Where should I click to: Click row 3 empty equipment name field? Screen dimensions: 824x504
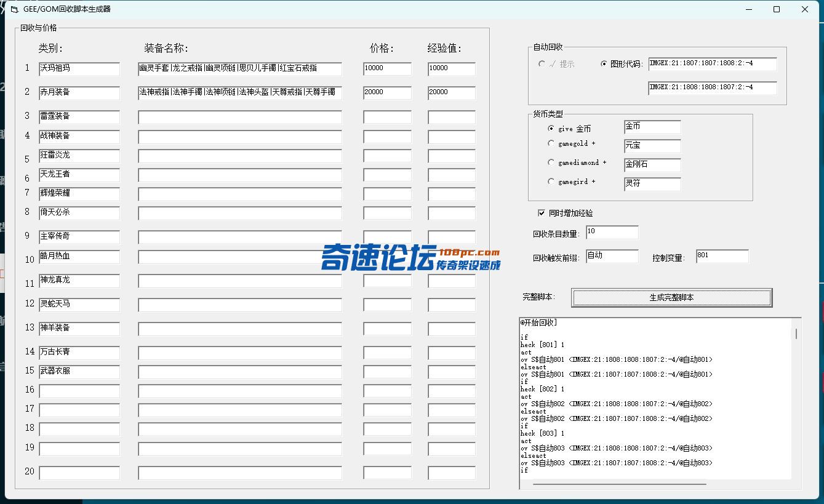click(x=240, y=117)
